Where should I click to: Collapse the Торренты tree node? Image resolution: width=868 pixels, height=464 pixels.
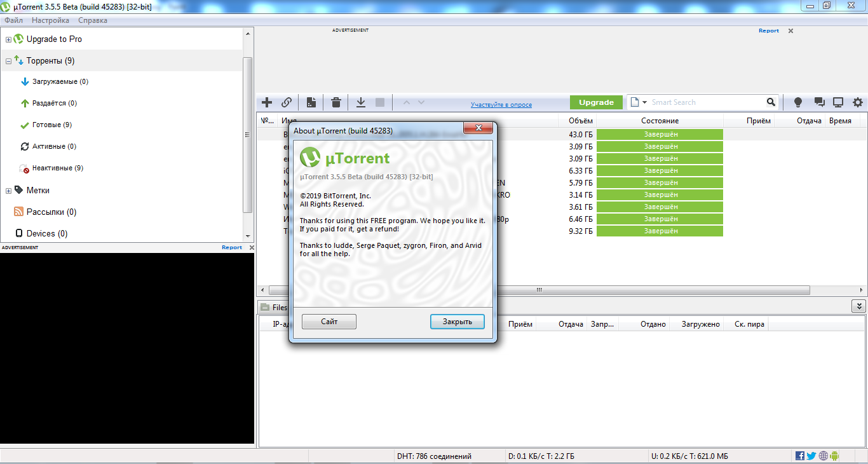tap(8, 61)
